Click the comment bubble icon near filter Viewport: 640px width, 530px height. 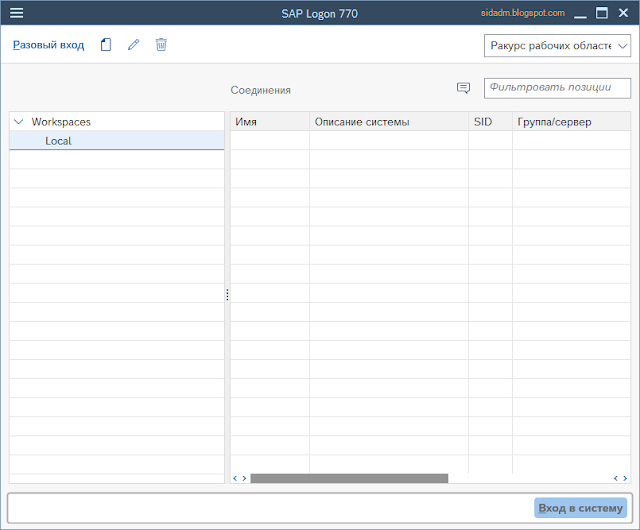[463, 88]
